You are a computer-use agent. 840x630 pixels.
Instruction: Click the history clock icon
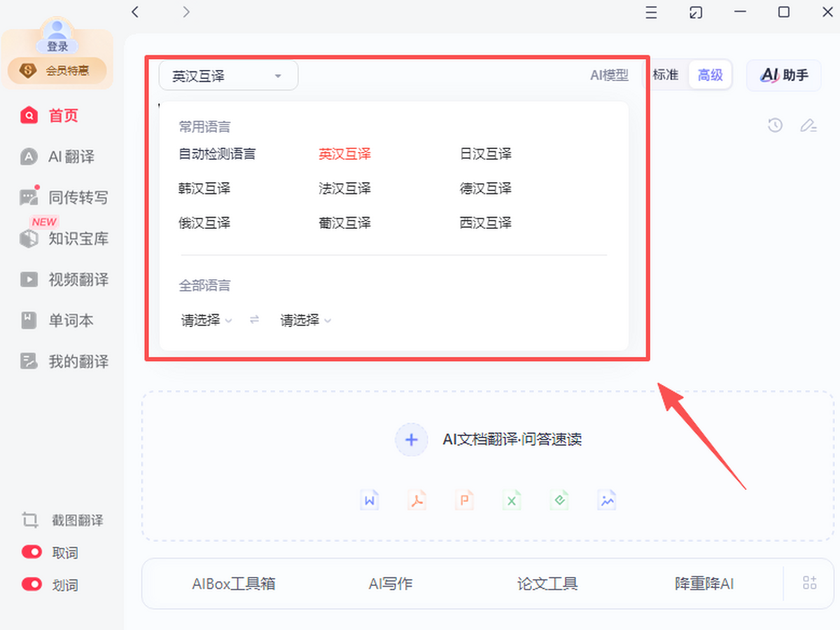(775, 126)
